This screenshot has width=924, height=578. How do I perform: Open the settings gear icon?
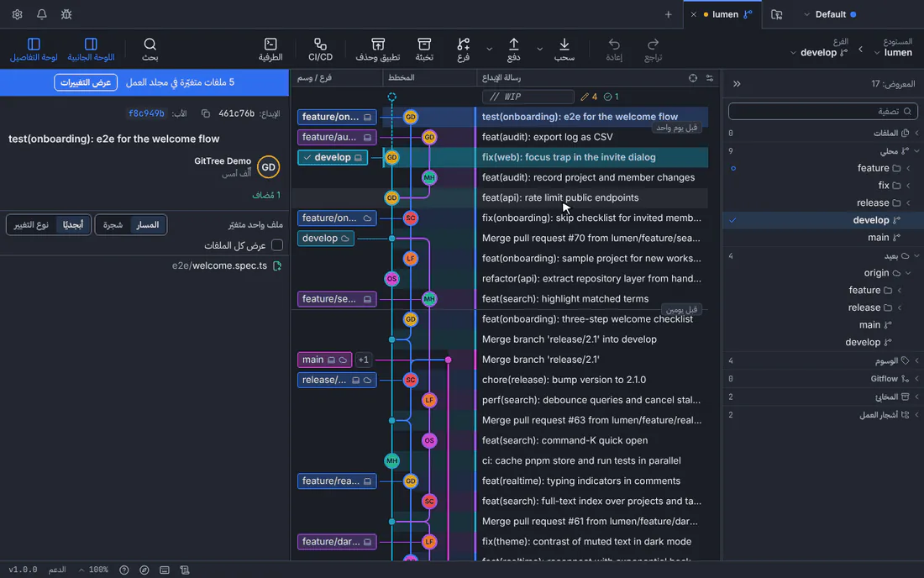[x=17, y=14]
